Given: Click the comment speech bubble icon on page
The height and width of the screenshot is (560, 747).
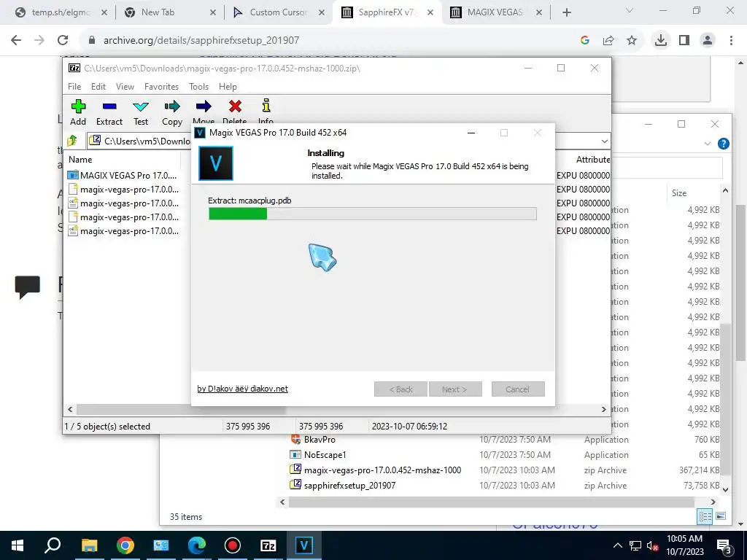Looking at the screenshot, I should click(x=28, y=287).
